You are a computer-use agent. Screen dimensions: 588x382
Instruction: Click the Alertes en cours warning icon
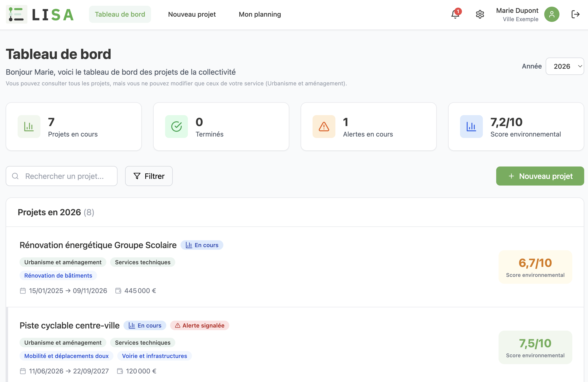tap(324, 127)
